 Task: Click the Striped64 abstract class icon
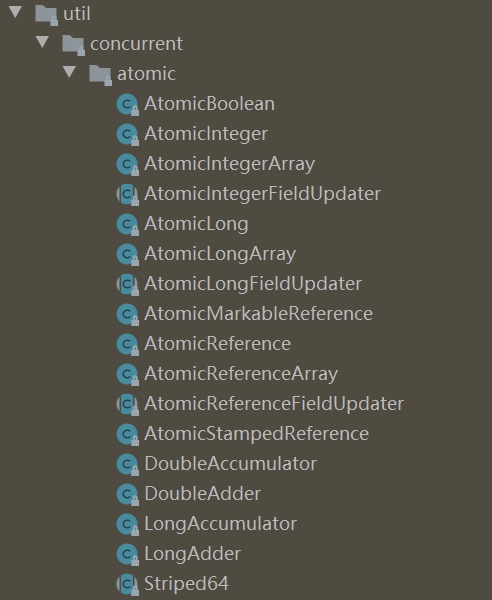pos(127,584)
